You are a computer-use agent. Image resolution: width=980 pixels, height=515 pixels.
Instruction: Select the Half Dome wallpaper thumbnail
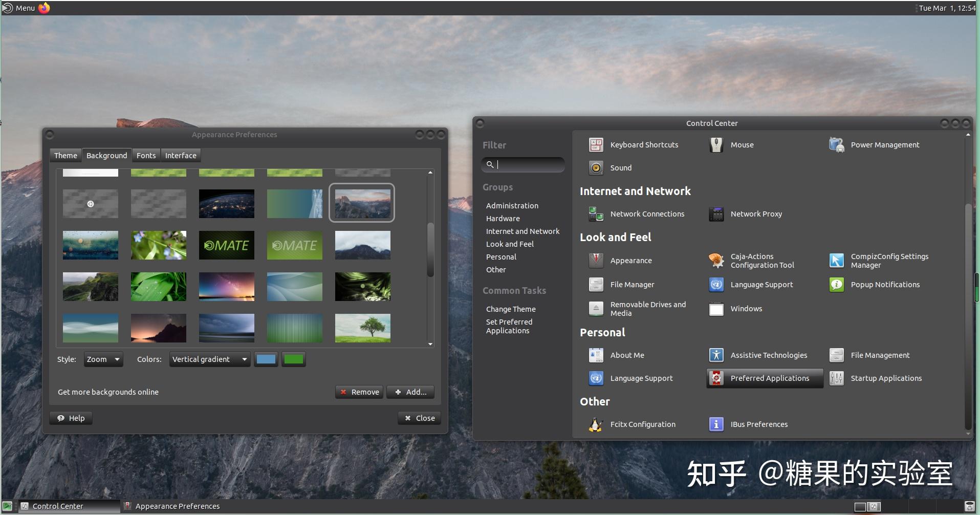362,203
